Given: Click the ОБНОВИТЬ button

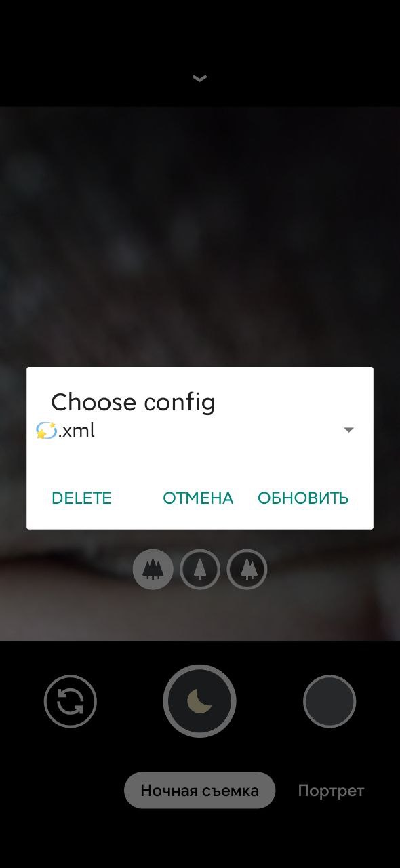Looking at the screenshot, I should 303,498.
